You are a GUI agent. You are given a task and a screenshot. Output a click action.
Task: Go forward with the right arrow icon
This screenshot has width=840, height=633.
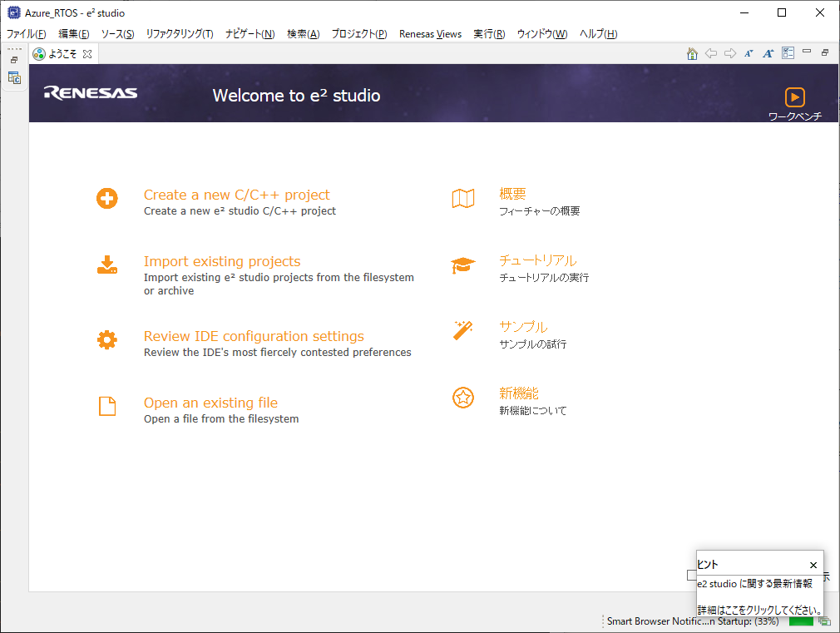point(730,53)
